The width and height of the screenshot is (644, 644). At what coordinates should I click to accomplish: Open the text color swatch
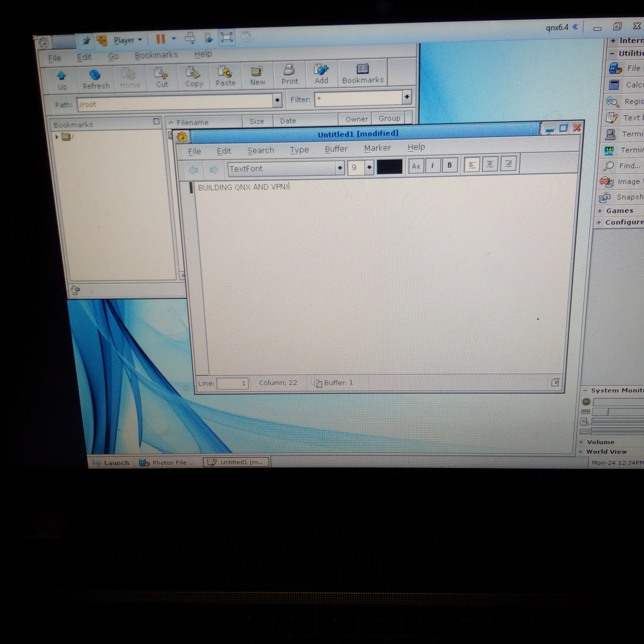[389, 167]
